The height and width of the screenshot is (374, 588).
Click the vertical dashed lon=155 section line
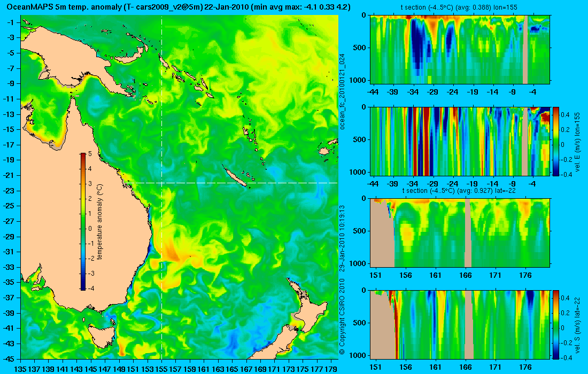[x=161, y=188]
